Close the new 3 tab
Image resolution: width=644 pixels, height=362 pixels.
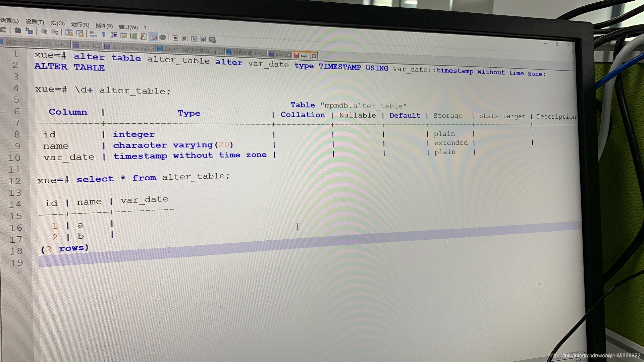click(x=314, y=56)
